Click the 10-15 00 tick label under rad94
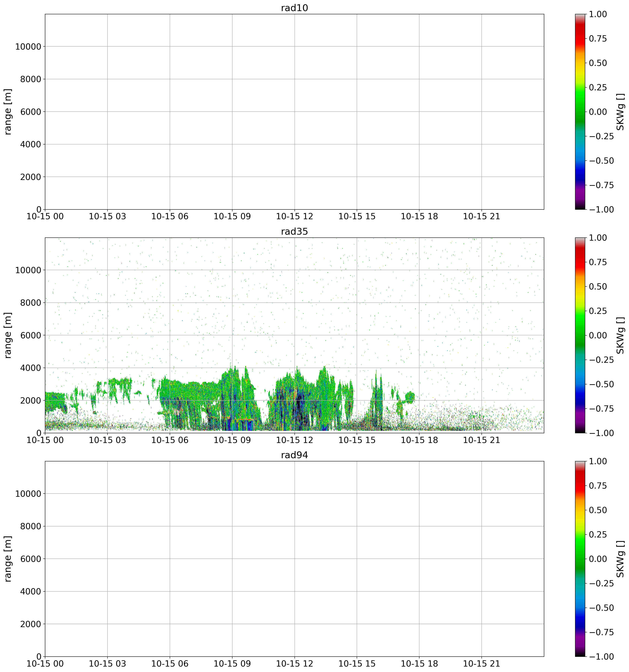Image resolution: width=629 pixels, height=672 pixels. (x=45, y=664)
